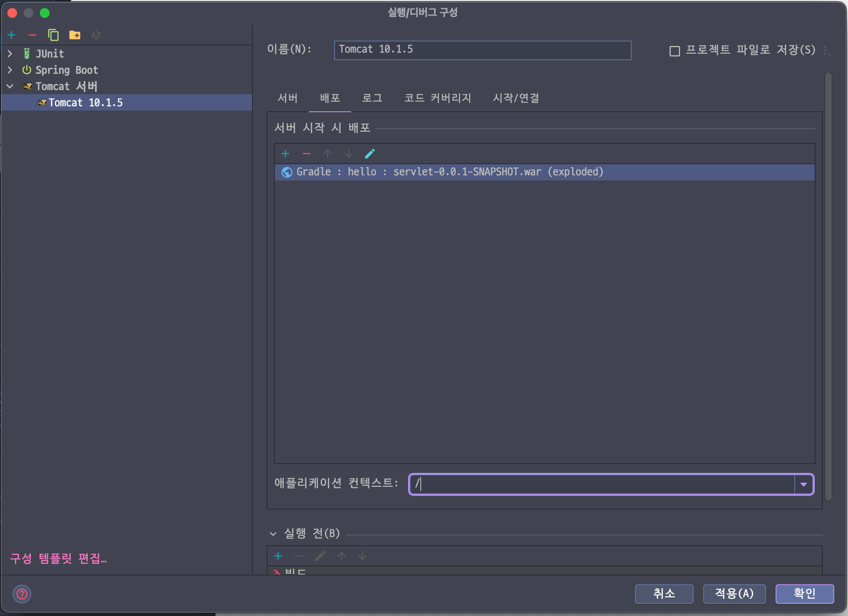This screenshot has width=848, height=616.
Task: Click in the 이름(N) text field
Action: tap(482, 50)
